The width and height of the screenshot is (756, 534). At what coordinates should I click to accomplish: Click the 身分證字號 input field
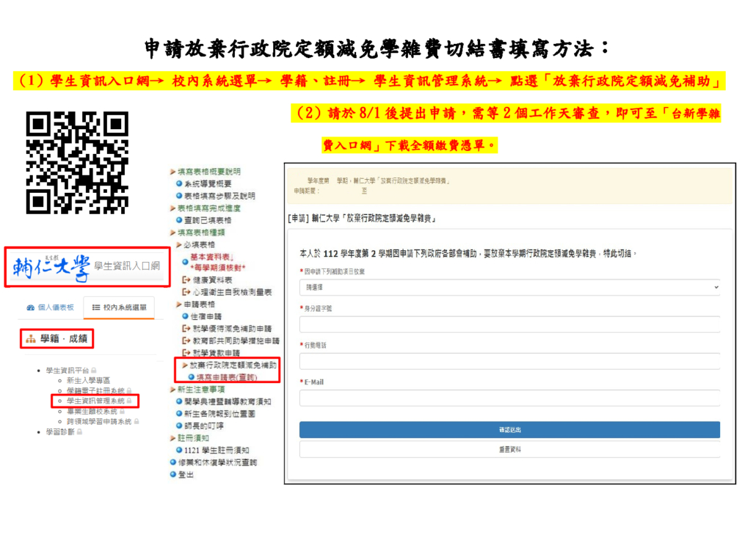[x=509, y=325]
